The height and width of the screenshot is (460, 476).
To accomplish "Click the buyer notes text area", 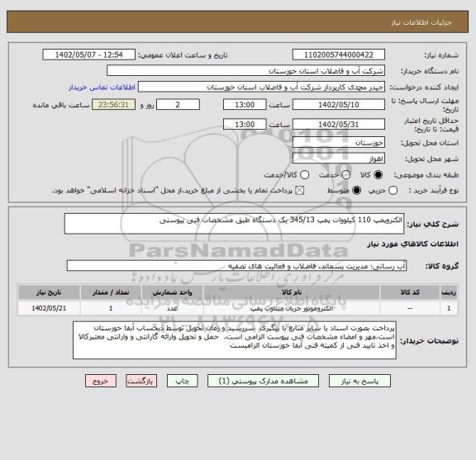I will coord(235,340).
